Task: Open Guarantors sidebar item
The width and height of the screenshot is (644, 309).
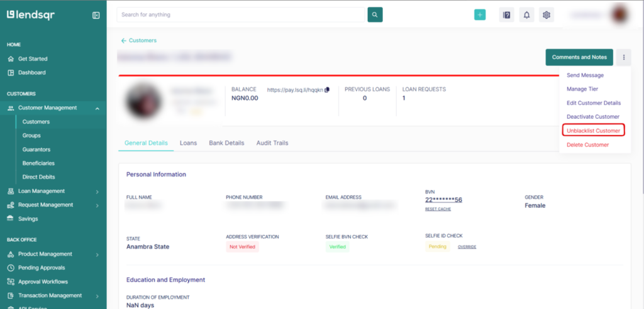Action: point(36,149)
